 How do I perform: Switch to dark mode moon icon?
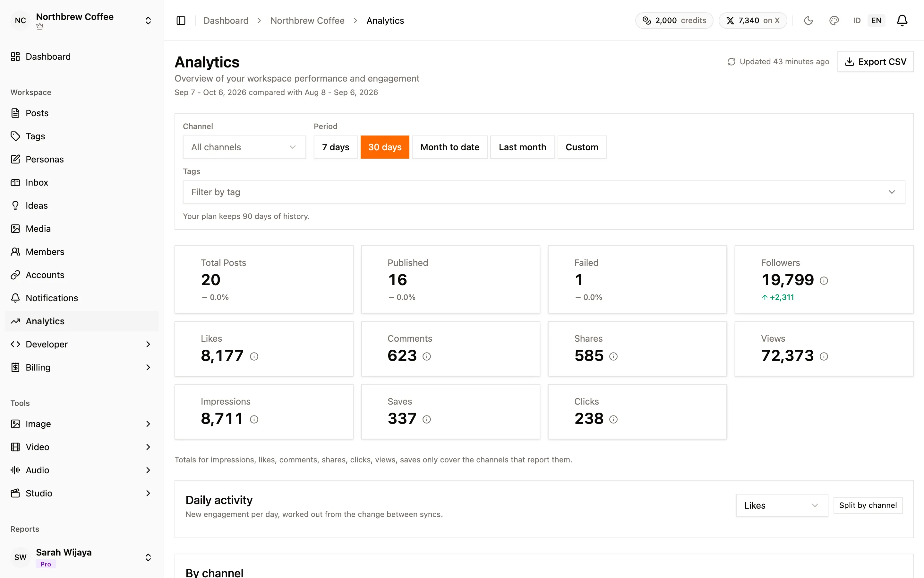pos(808,21)
